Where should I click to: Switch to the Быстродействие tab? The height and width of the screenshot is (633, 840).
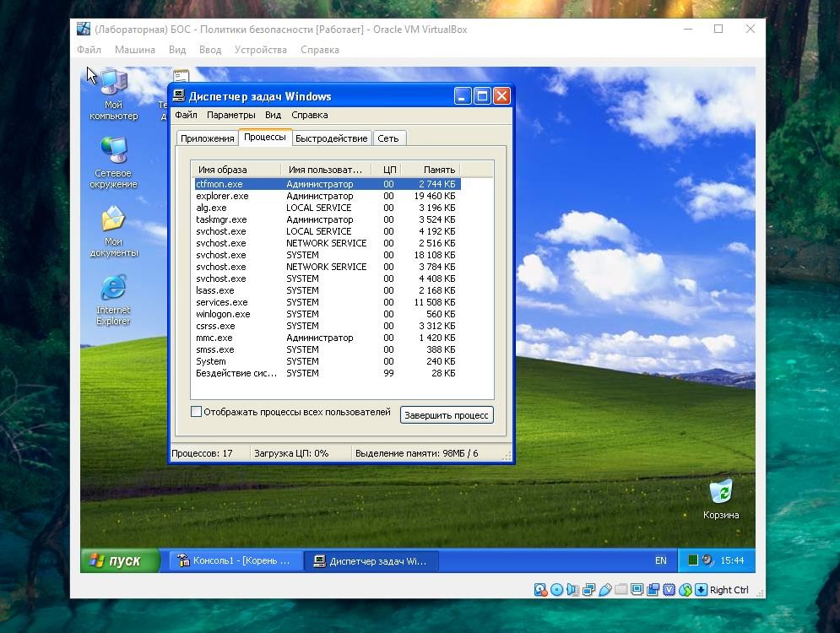tap(332, 138)
